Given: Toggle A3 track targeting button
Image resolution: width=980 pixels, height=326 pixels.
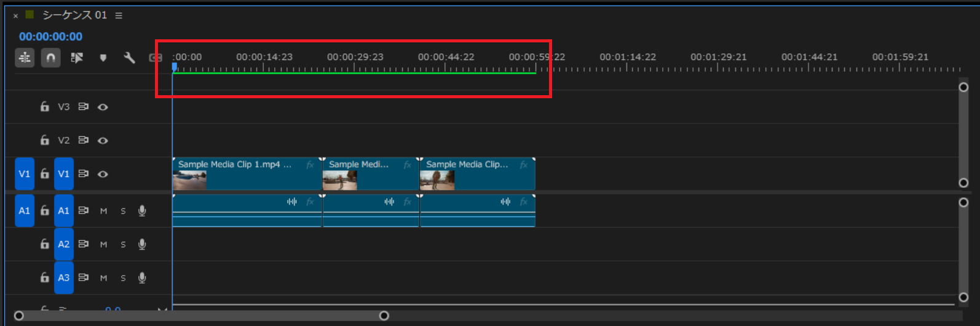Looking at the screenshot, I should point(63,277).
